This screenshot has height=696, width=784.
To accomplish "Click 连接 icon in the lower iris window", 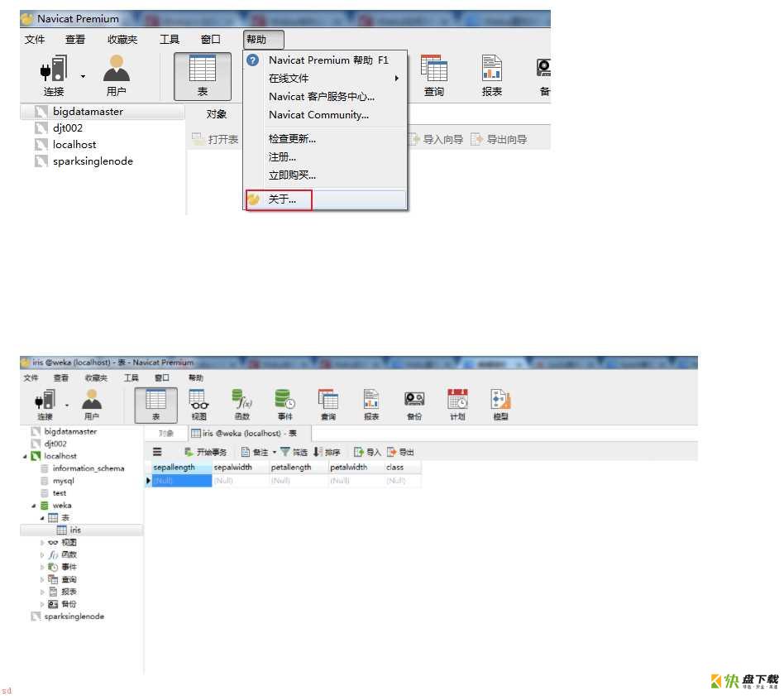I will pos(45,401).
